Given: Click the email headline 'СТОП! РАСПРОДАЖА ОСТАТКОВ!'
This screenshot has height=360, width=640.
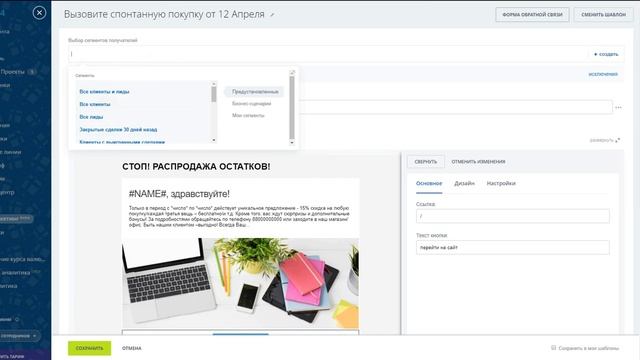Looking at the screenshot, I should tap(196, 167).
